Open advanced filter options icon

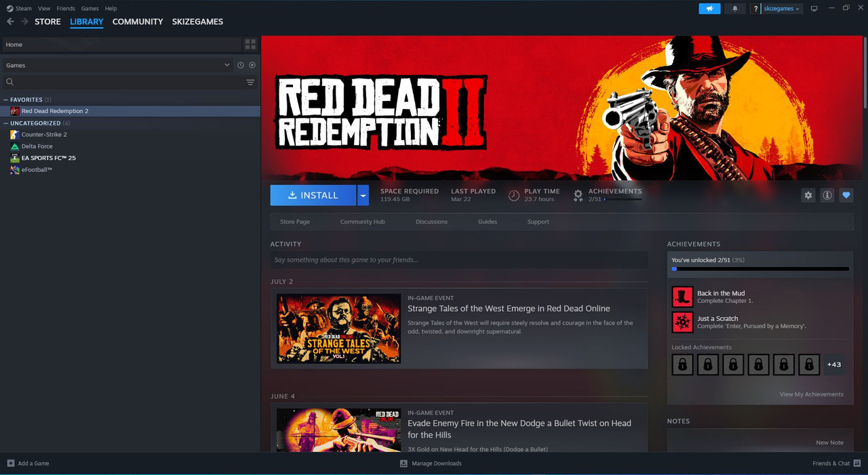[x=250, y=82]
